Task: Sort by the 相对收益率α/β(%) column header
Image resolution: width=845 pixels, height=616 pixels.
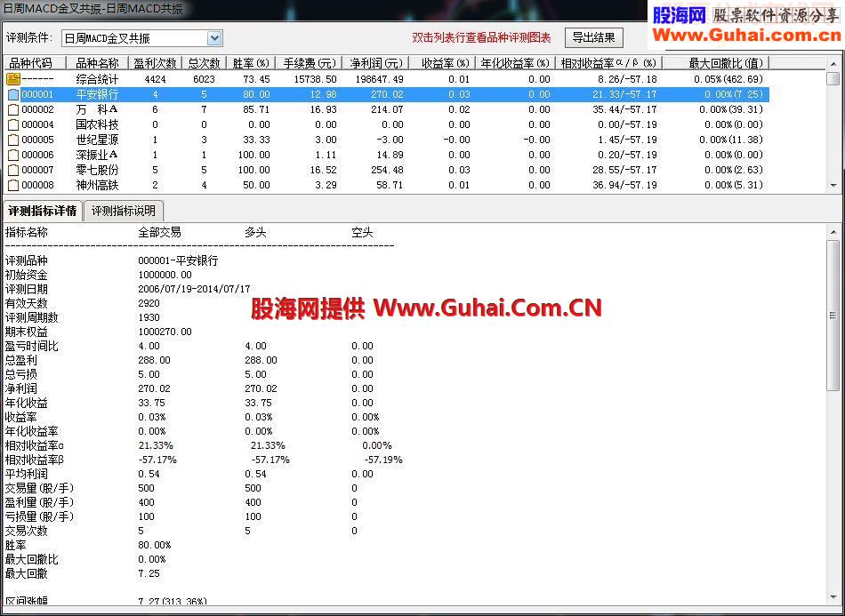Action: click(x=609, y=63)
